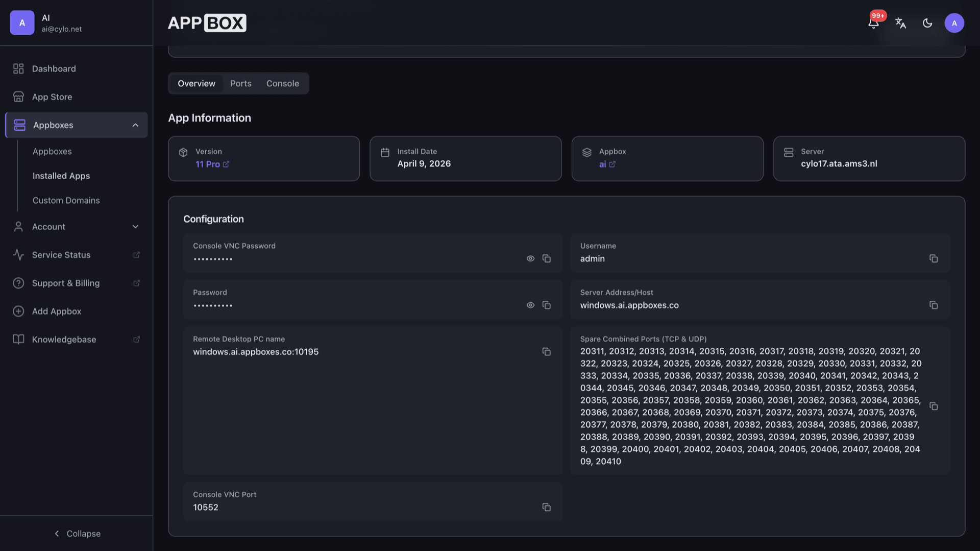The image size is (980, 551).
Task: Open App Store in the sidebar
Action: [76, 97]
